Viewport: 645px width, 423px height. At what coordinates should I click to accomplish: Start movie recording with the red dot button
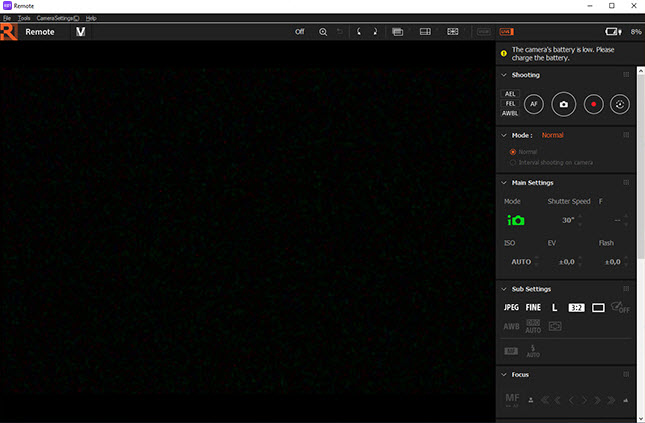pyautogui.click(x=593, y=104)
